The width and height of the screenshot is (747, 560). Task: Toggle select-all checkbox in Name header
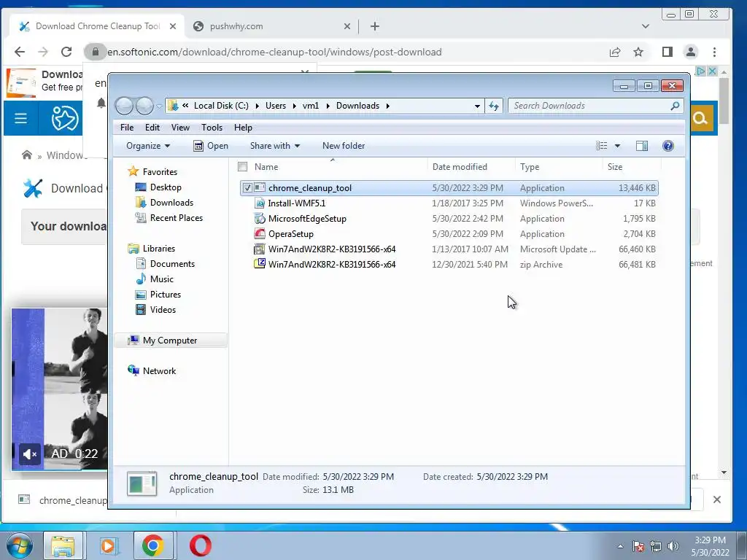click(x=242, y=167)
